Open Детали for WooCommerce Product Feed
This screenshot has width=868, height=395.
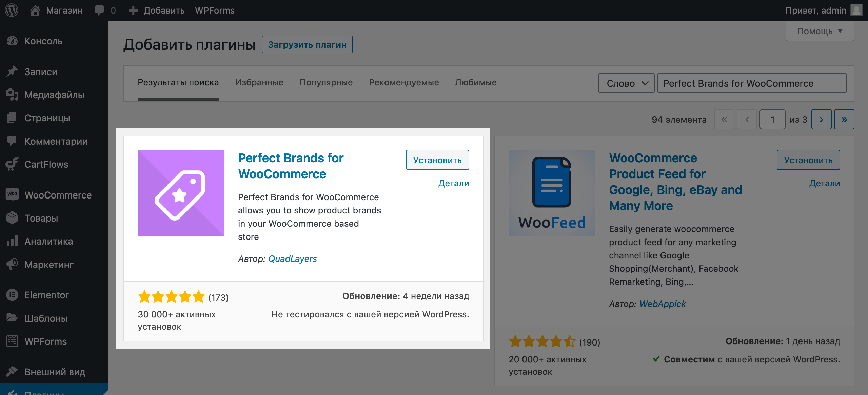825,183
